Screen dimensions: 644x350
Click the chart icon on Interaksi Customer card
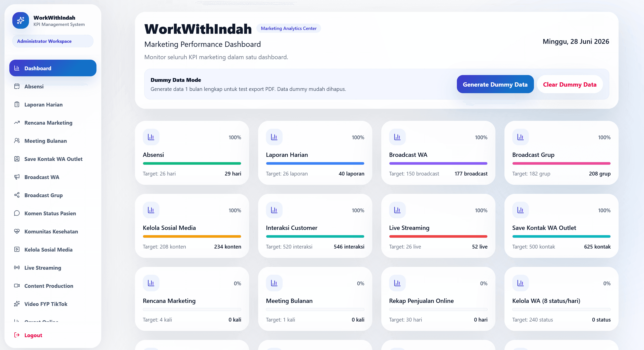(274, 210)
